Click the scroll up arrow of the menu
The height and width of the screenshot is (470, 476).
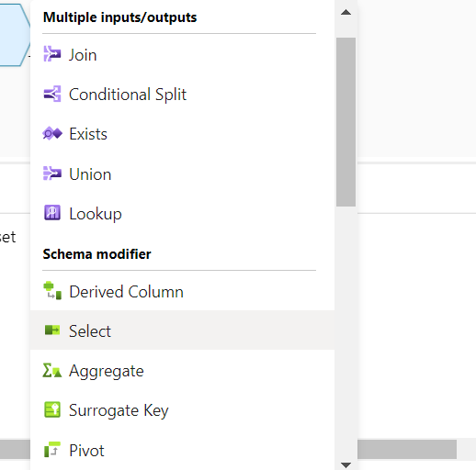pyautogui.click(x=346, y=12)
